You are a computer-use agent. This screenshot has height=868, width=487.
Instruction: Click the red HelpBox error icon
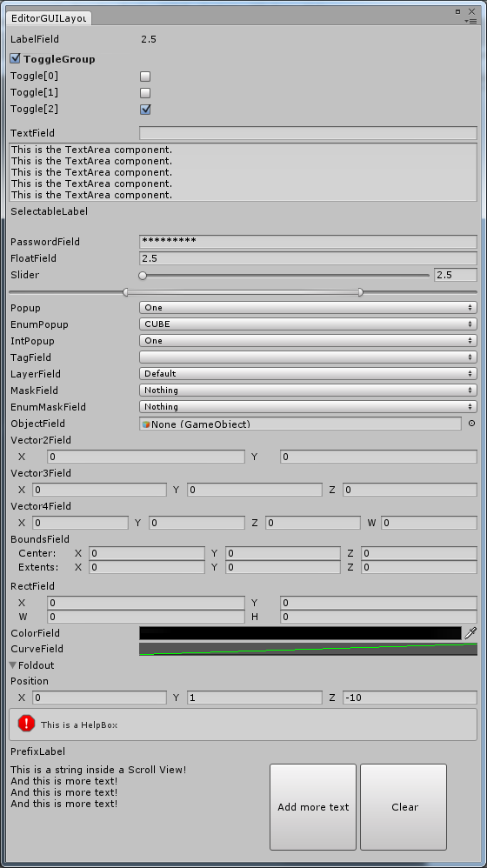(x=26, y=724)
